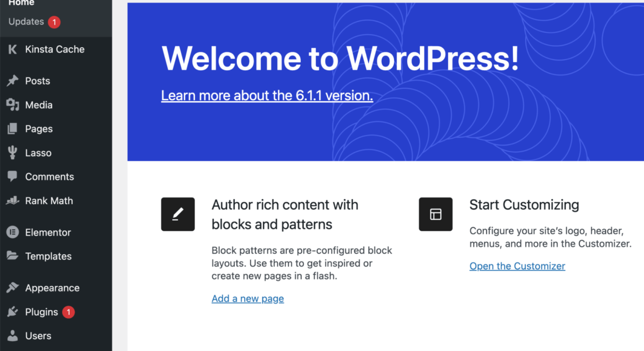Viewport: 644px width, 351px height.
Task: Click the Pages stacked-sheets icon
Action: (x=12, y=129)
